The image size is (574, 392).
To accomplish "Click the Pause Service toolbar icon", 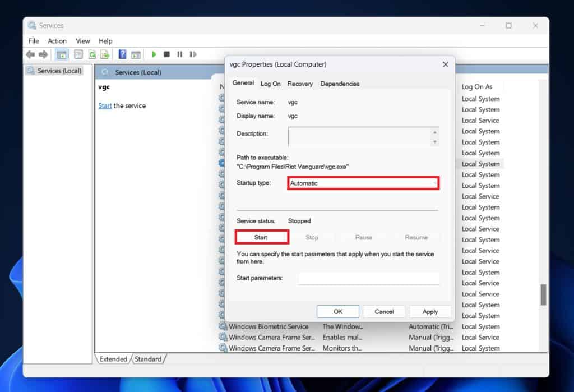I will point(180,54).
